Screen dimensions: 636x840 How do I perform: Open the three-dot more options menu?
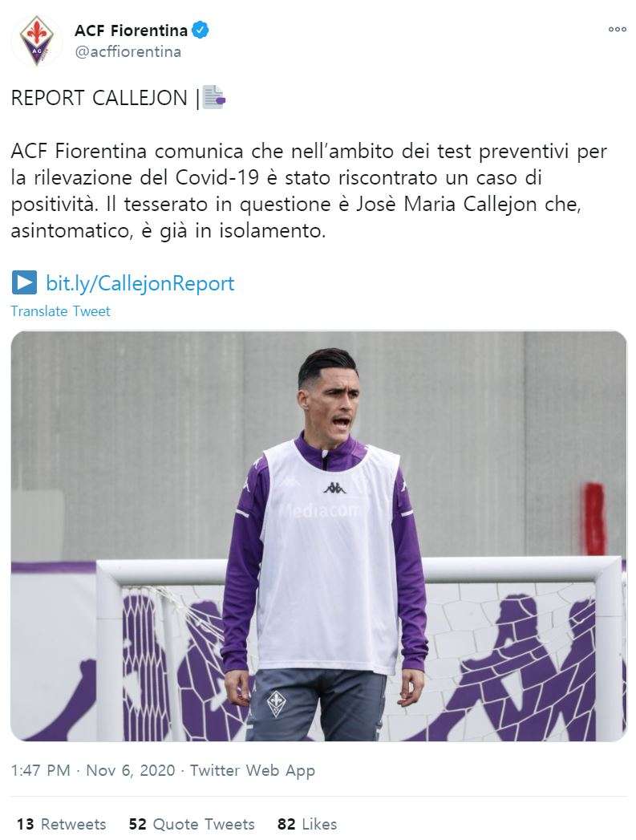(618, 30)
